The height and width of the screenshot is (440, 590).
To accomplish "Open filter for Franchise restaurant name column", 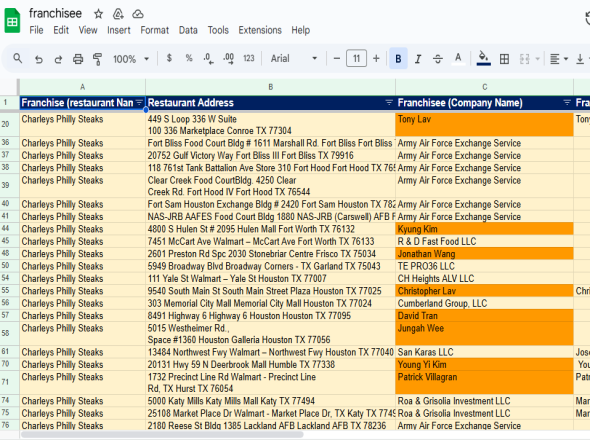I will click(x=139, y=102).
